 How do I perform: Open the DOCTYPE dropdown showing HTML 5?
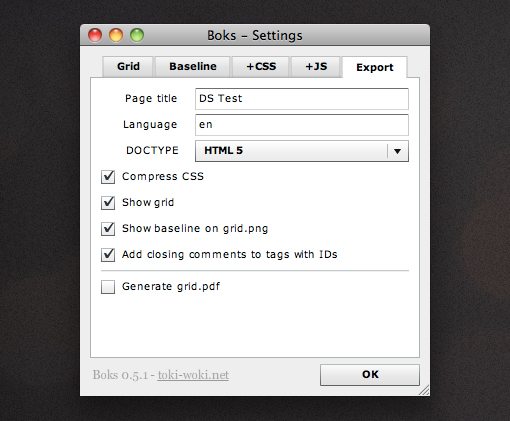coord(302,151)
